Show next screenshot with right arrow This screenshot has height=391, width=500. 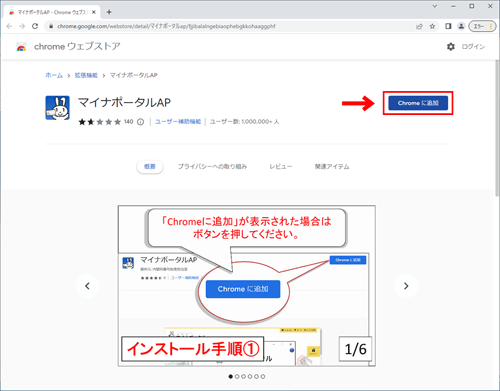406,286
